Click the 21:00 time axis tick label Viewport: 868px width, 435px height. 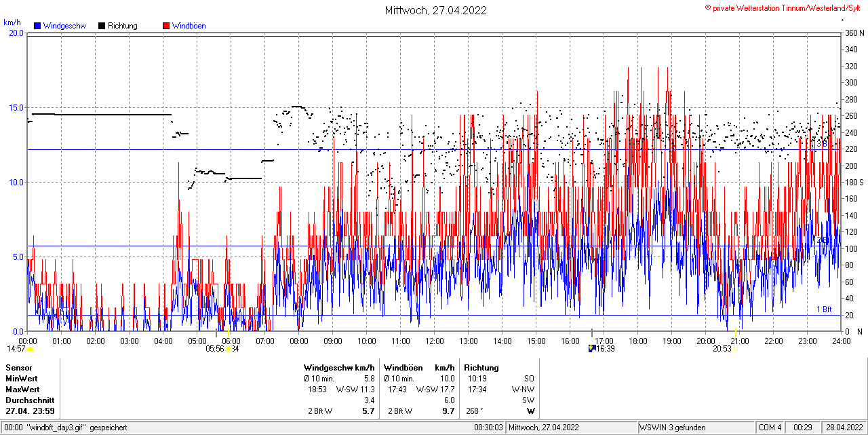(740, 341)
